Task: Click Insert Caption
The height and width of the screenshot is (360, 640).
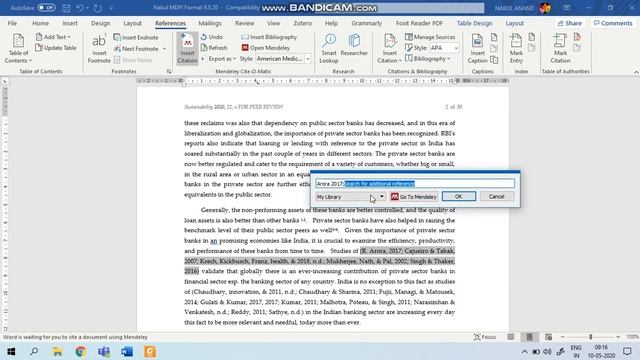Action: click(x=477, y=49)
